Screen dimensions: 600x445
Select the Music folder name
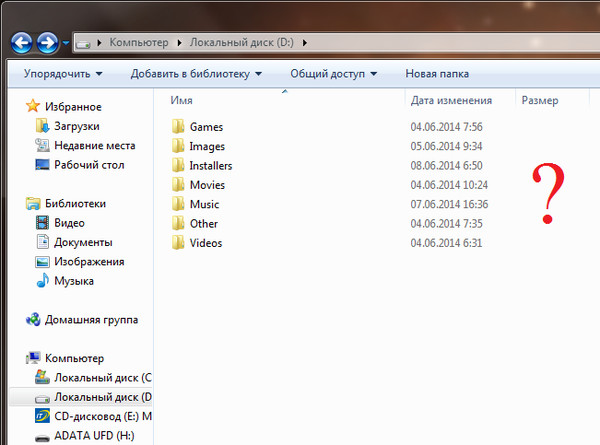click(204, 204)
